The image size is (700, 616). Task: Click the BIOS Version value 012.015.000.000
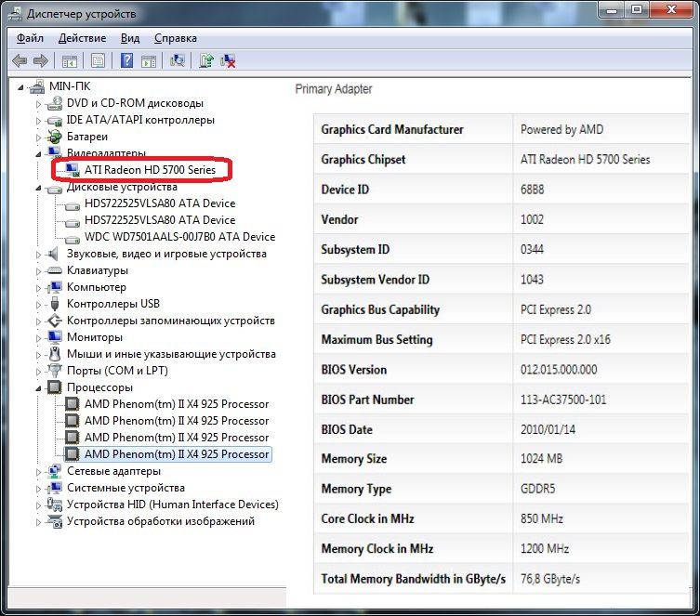coord(559,370)
